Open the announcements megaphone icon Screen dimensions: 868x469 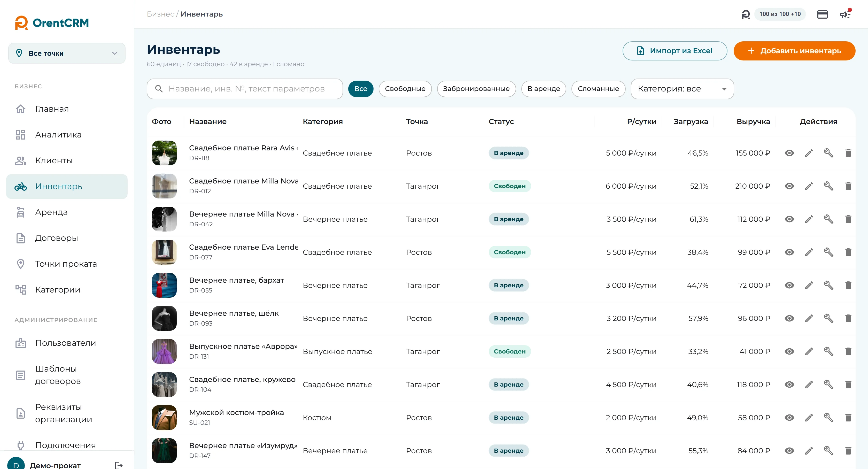pos(845,14)
